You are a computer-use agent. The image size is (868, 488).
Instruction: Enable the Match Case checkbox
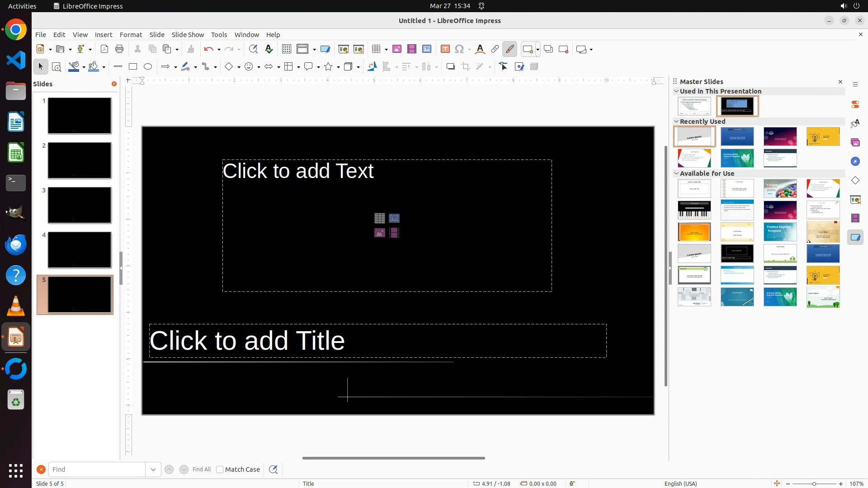pyautogui.click(x=220, y=469)
